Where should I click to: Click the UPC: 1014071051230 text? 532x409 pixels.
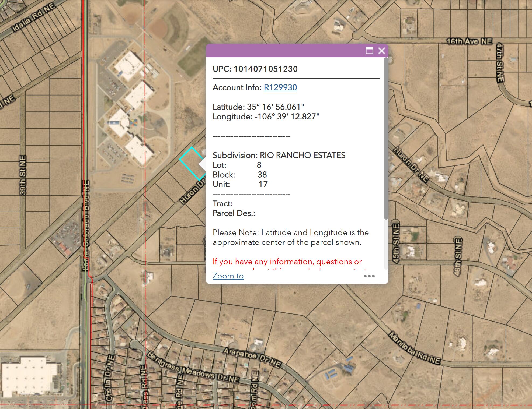255,69
